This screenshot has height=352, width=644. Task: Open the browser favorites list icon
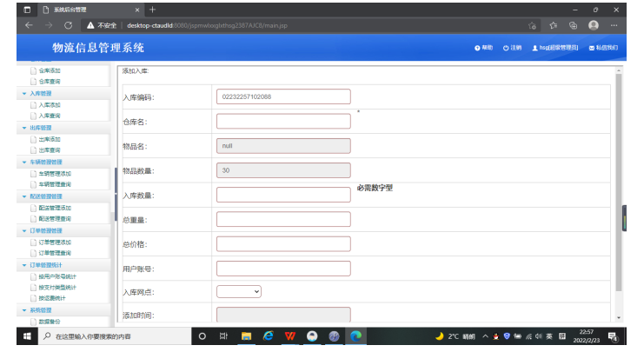[554, 25]
